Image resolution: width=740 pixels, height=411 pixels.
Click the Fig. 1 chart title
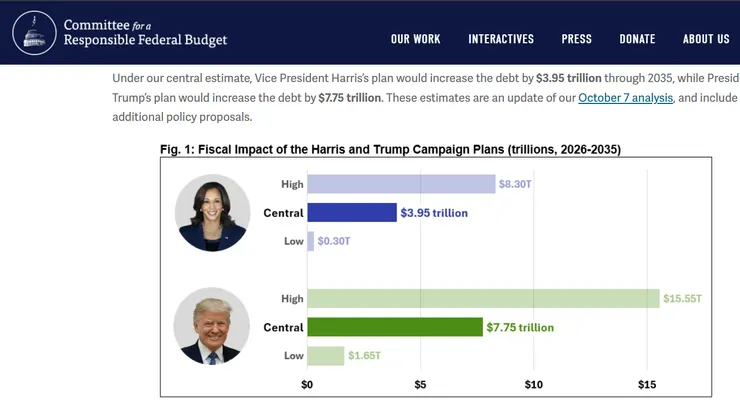(x=390, y=150)
